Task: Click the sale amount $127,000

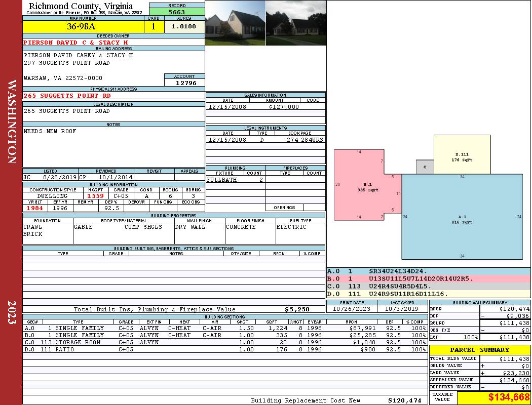Action: (x=284, y=107)
